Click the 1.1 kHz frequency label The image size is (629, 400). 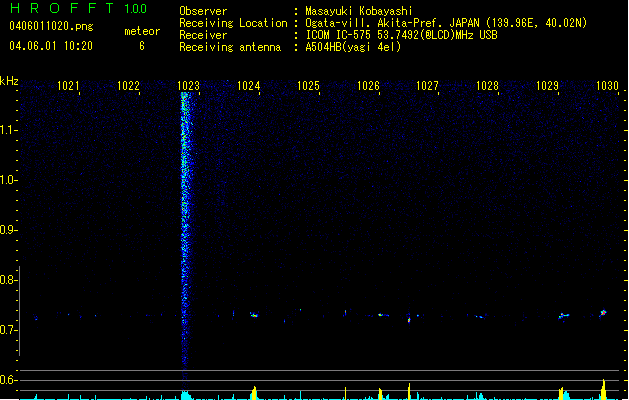[x=8, y=130]
